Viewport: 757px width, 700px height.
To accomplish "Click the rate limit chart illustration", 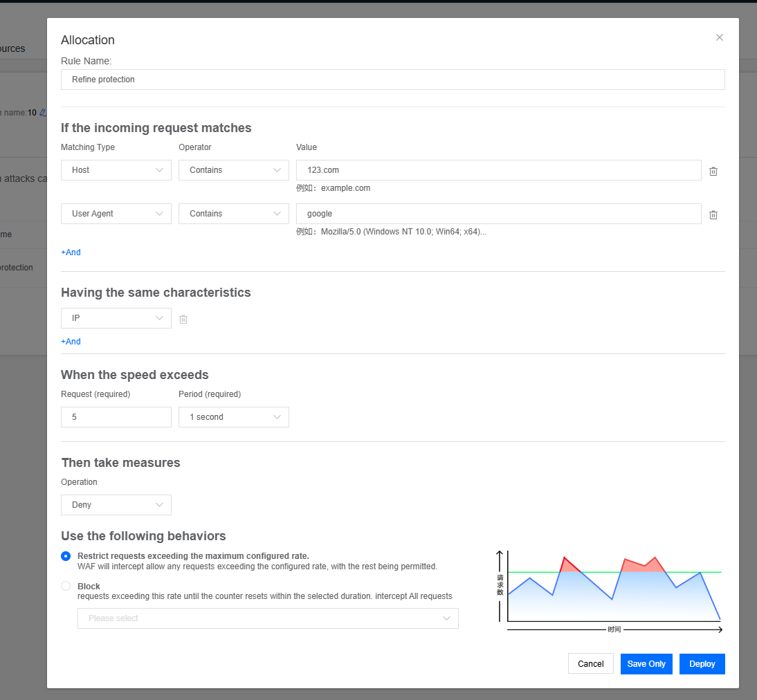I will pyautogui.click(x=610, y=592).
